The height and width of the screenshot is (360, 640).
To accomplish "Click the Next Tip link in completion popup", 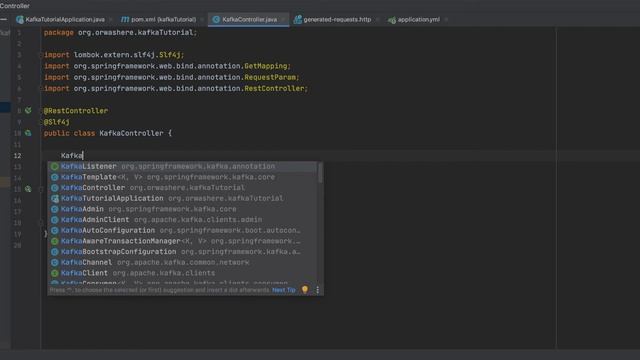I will (284, 290).
